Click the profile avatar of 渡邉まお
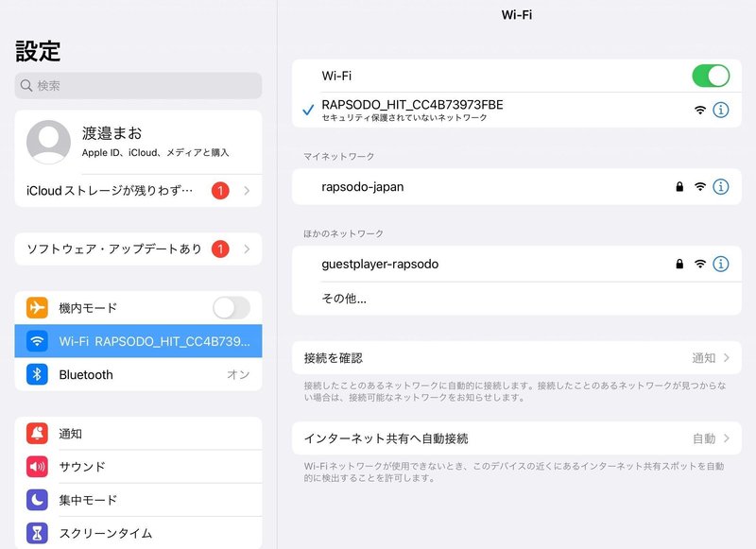 (48, 142)
